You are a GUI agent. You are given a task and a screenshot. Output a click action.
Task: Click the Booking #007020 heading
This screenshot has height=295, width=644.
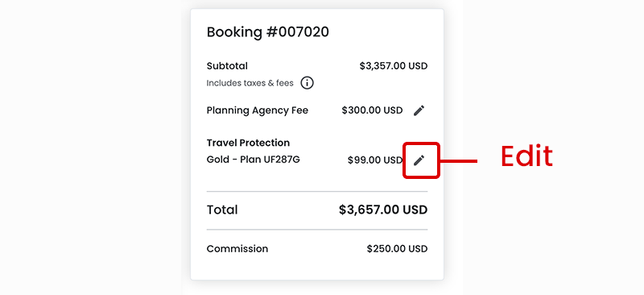tap(268, 31)
